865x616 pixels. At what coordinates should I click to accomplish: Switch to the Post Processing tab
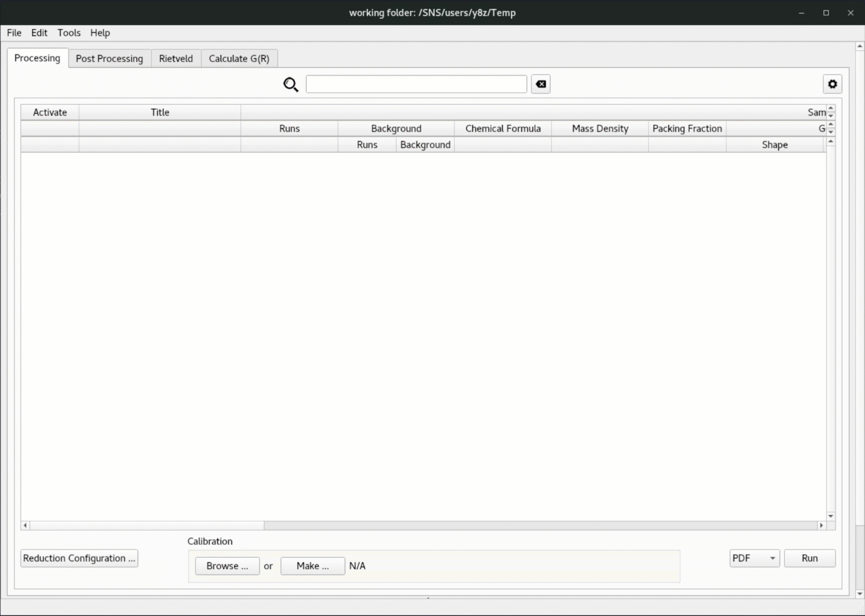click(x=110, y=59)
